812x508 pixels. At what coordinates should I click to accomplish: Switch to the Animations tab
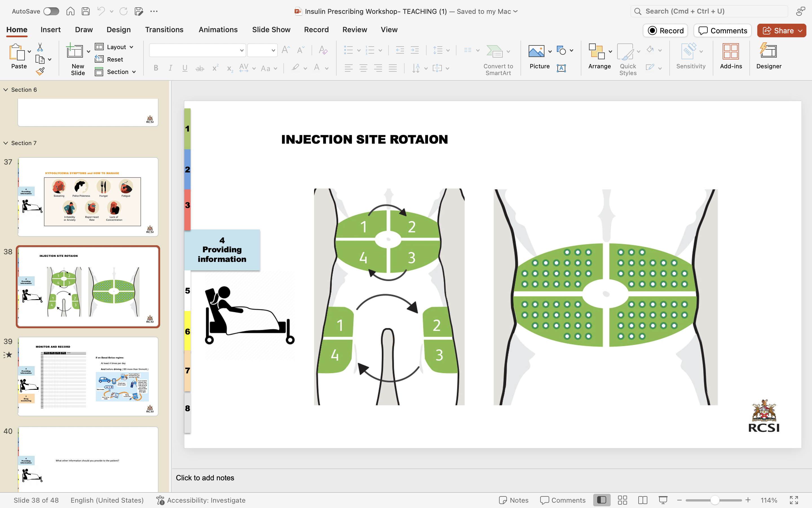[218, 30]
